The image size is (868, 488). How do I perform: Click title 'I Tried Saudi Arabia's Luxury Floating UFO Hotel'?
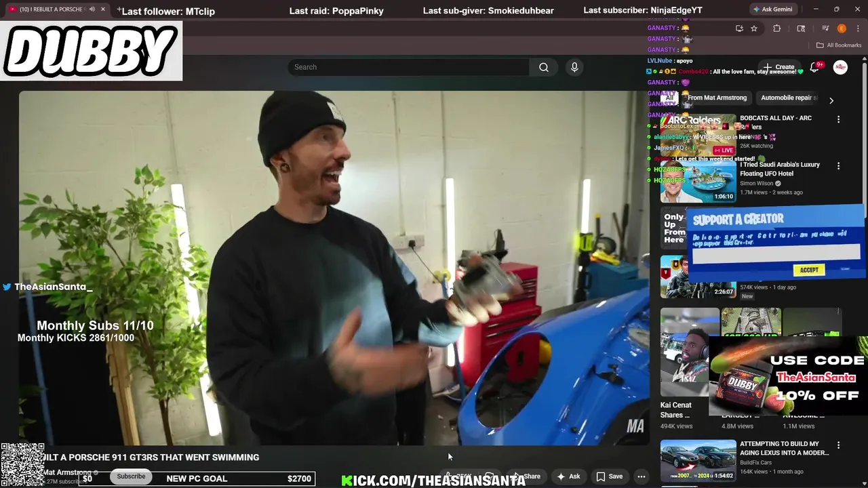tap(780, 169)
